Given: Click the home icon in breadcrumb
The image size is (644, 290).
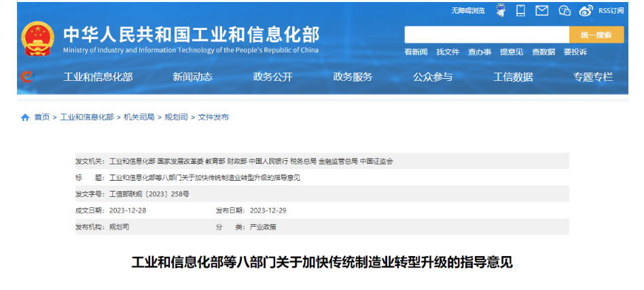Looking at the screenshot, I should 25,117.
